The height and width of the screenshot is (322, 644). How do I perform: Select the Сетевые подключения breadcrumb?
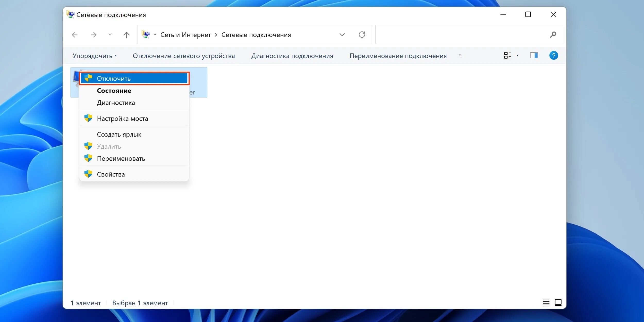point(256,35)
